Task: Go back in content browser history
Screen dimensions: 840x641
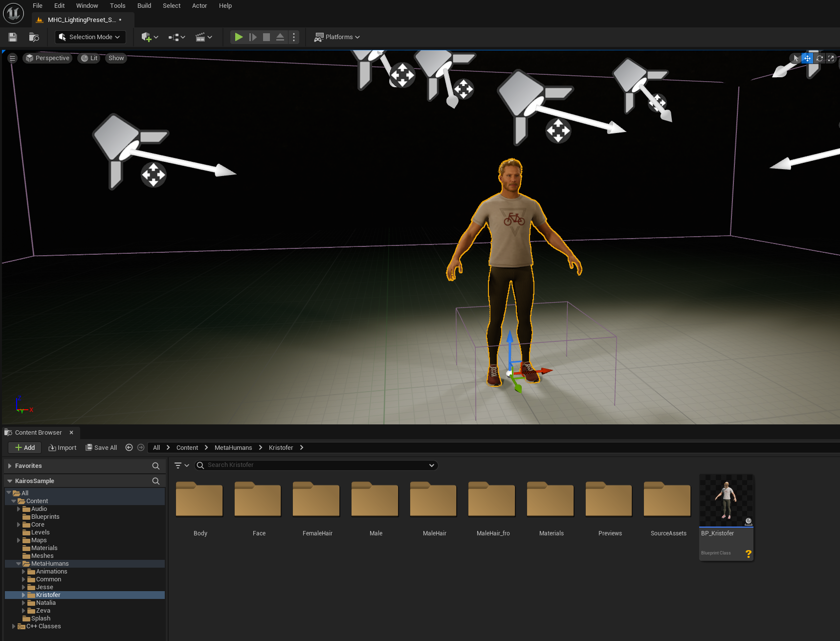Action: (129, 447)
